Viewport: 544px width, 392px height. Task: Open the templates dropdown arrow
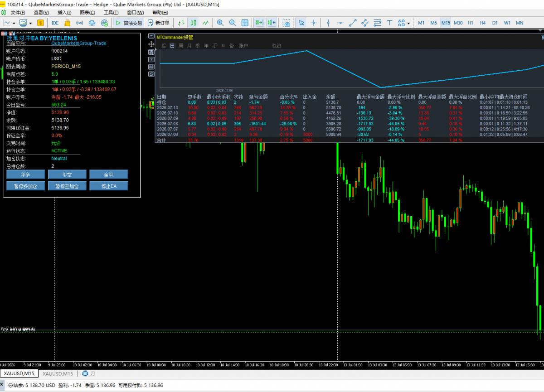[x=30, y=23]
